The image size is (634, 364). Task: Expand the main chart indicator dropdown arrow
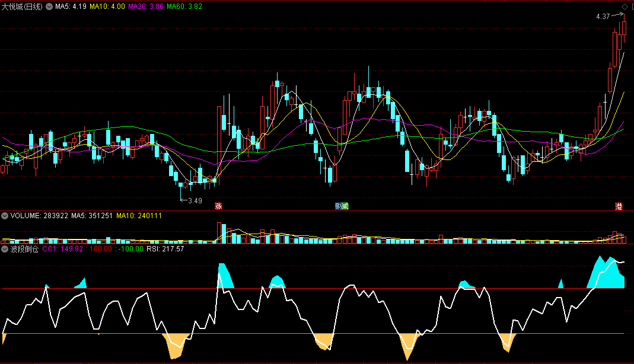tap(49, 7)
